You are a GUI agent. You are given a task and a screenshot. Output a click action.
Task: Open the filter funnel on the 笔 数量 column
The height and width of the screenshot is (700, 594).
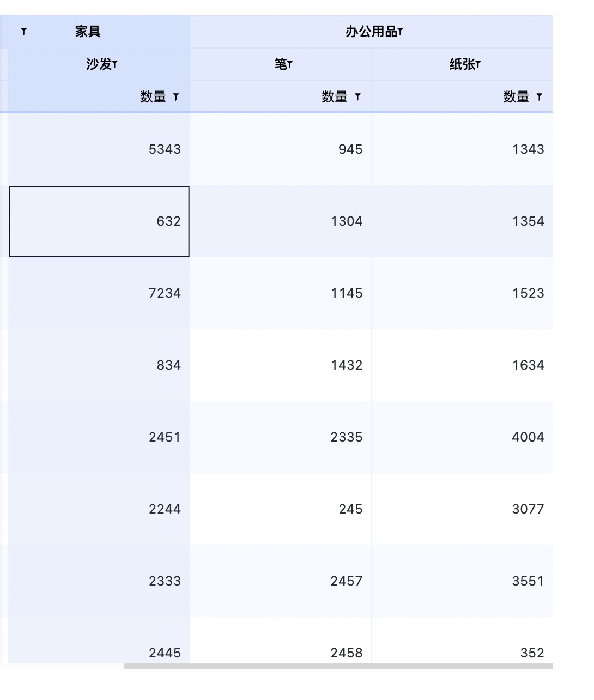[357, 97]
